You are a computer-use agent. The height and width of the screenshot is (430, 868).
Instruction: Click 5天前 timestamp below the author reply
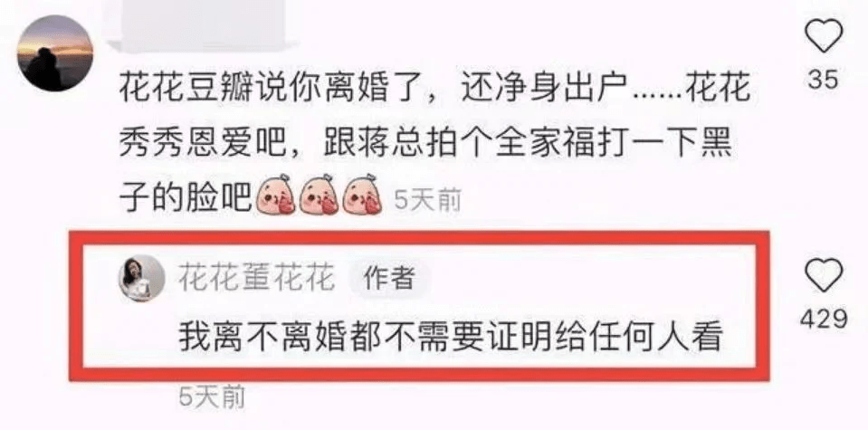pyautogui.click(x=212, y=397)
